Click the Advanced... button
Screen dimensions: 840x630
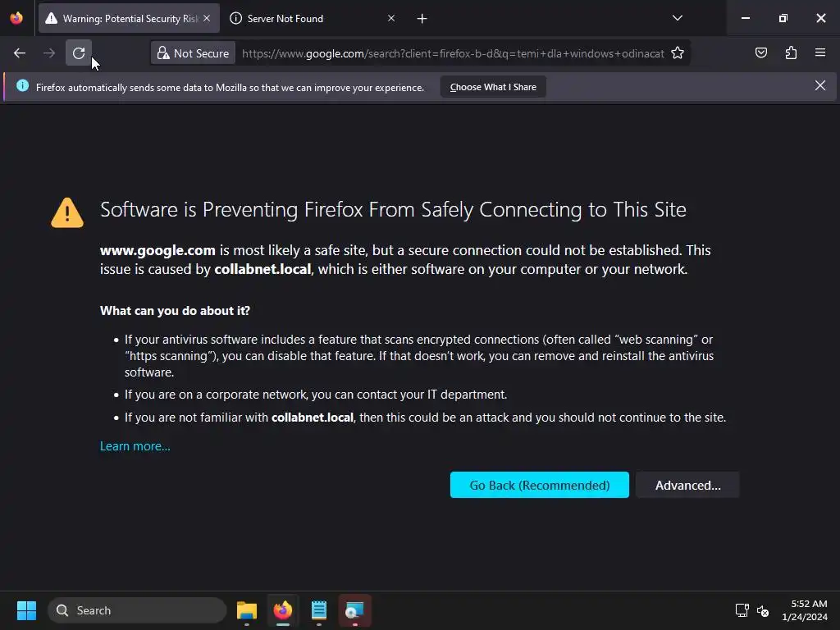(688, 485)
